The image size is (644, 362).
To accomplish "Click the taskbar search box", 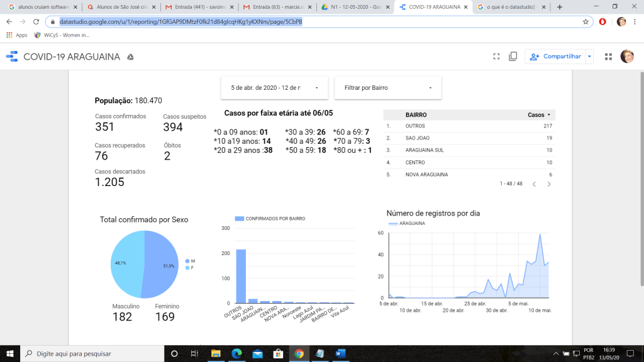I will [x=92, y=353].
